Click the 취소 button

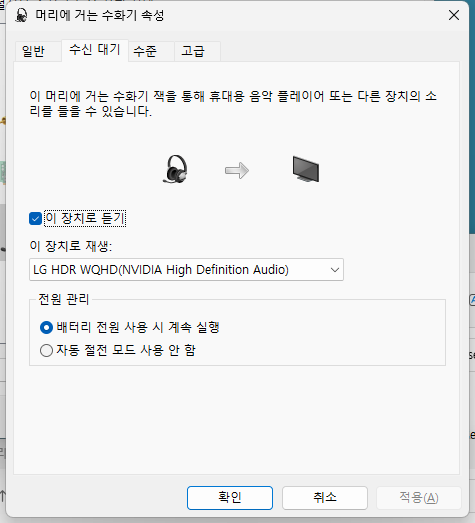point(325,498)
